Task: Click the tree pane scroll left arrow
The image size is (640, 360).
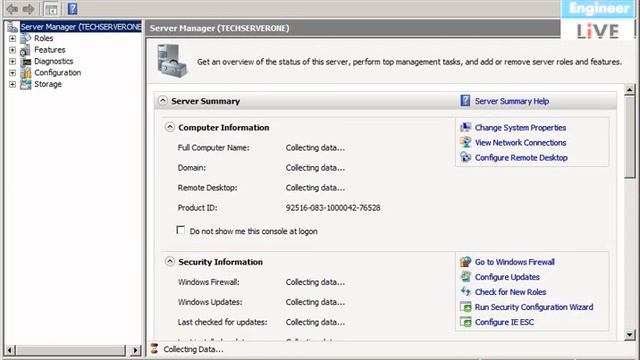Action: click(x=10, y=350)
